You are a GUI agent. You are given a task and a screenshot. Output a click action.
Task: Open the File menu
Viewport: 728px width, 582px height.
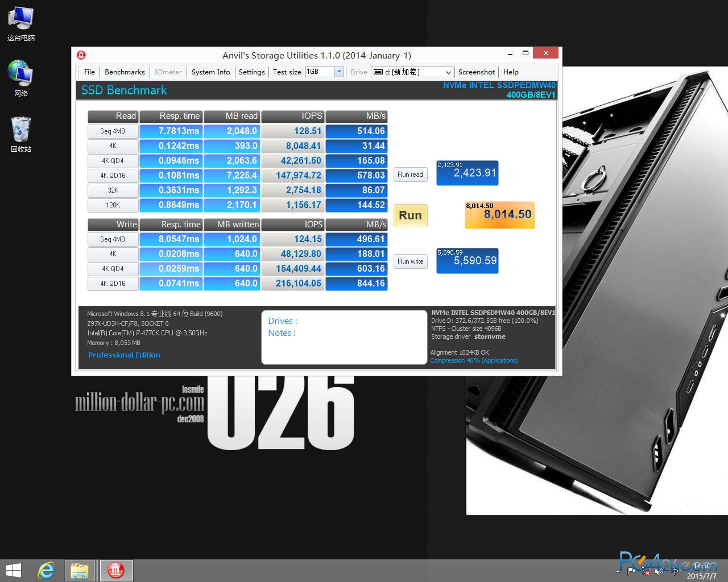pyautogui.click(x=89, y=72)
